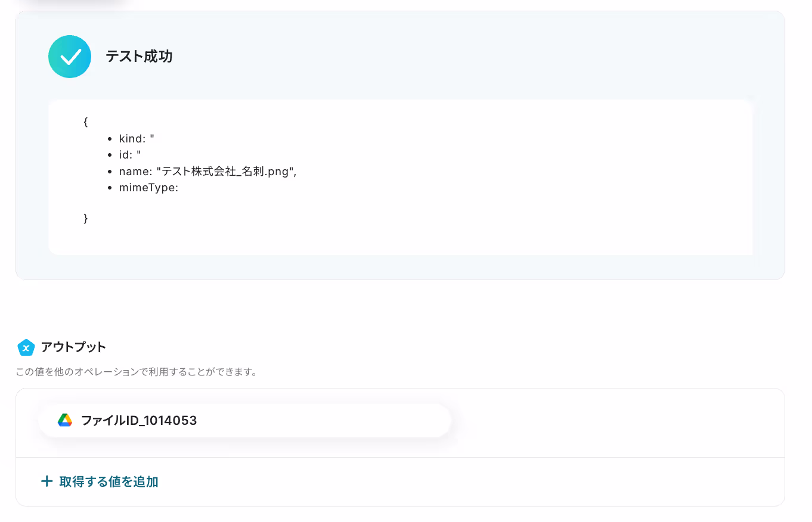This screenshot has width=812, height=522.
Task: Click the green checkmark success icon
Action: (70, 57)
